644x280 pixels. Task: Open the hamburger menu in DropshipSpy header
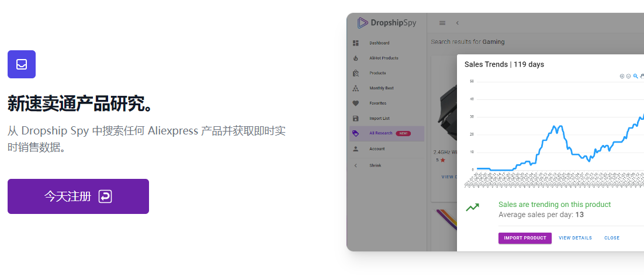(442, 23)
